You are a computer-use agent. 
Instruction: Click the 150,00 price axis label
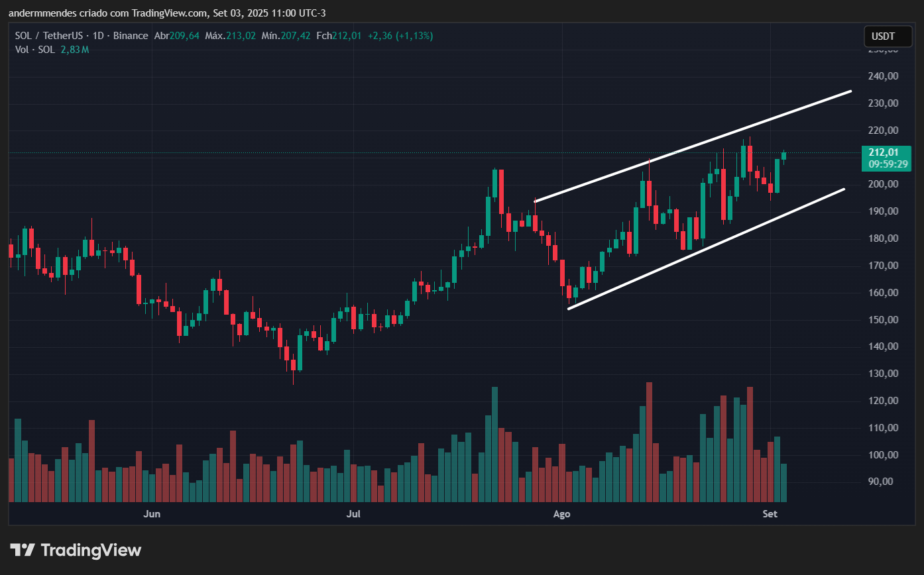[x=884, y=320]
